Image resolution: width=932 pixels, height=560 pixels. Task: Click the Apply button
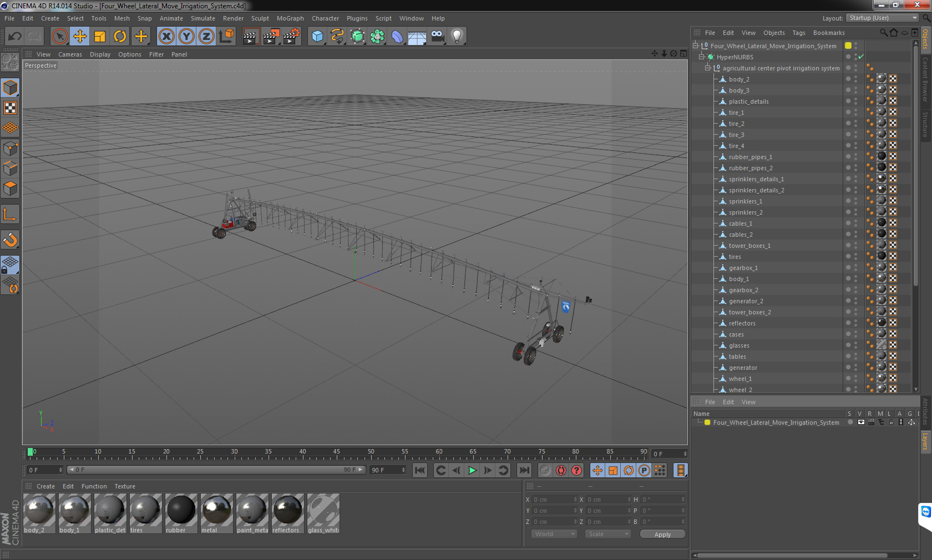point(662,534)
